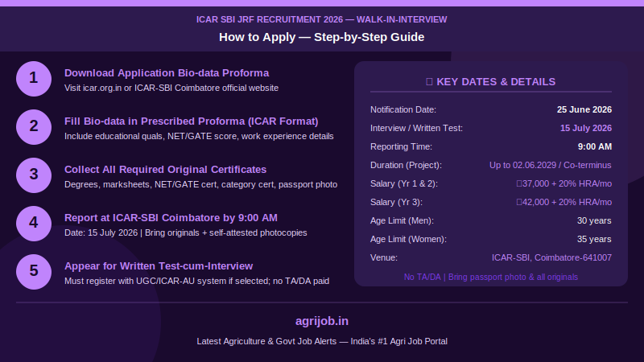Click the step 5 number circle
Screen dimensions: 644x362
click(x=34, y=272)
